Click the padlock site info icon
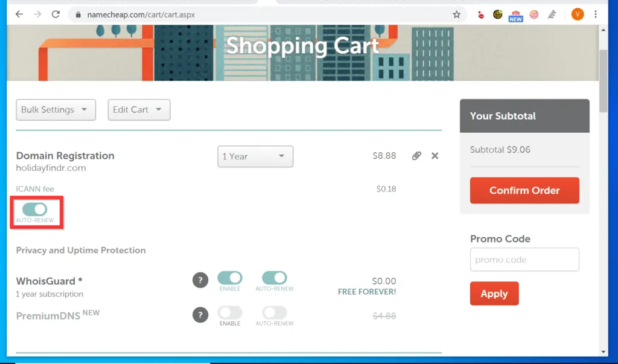 click(78, 14)
